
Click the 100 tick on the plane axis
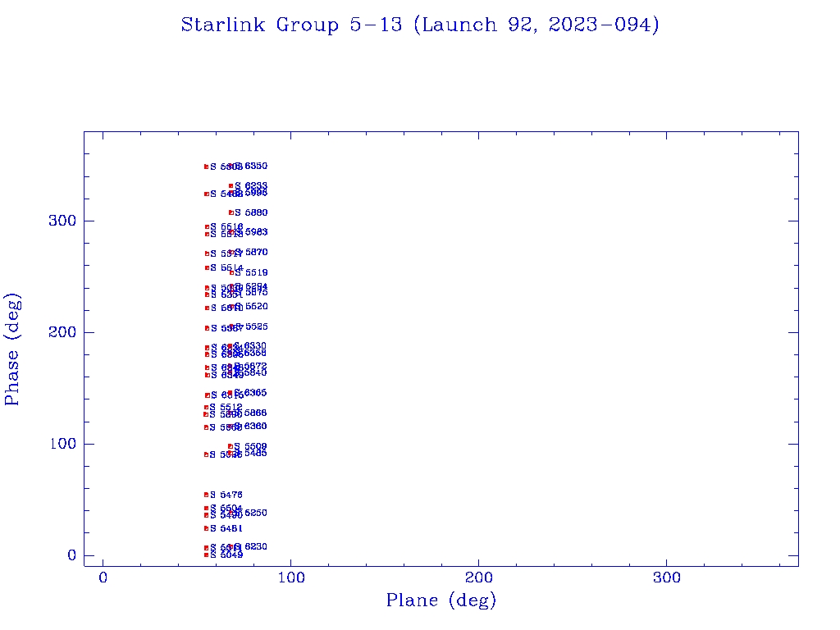[x=291, y=577]
